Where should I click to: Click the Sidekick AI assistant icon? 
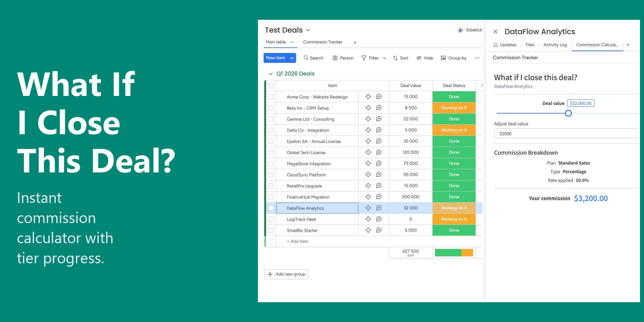coord(461,30)
